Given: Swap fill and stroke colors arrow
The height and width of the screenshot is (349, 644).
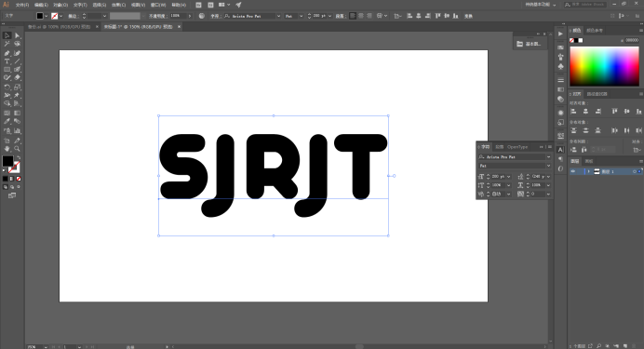Looking at the screenshot, I should coord(19,157).
